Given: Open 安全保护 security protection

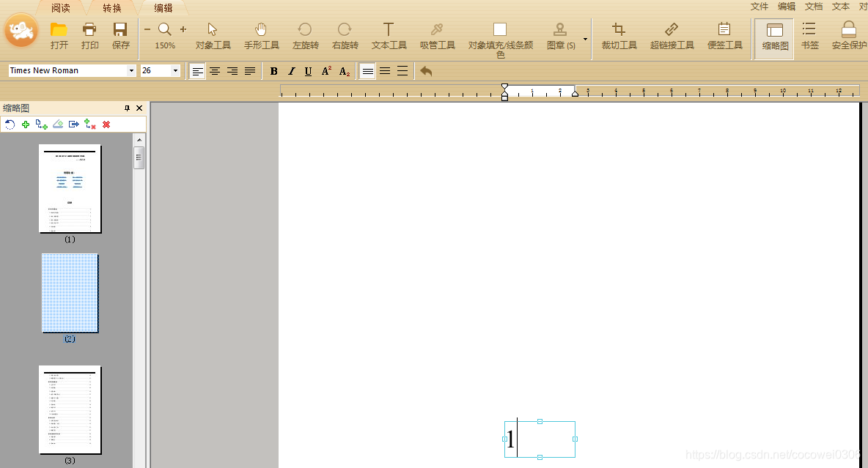Looking at the screenshot, I should click(849, 36).
